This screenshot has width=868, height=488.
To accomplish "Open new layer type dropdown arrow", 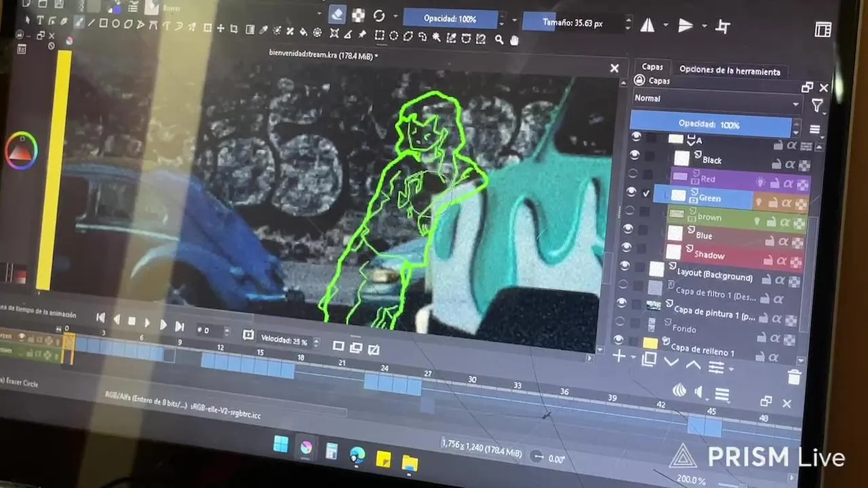I will (x=633, y=358).
